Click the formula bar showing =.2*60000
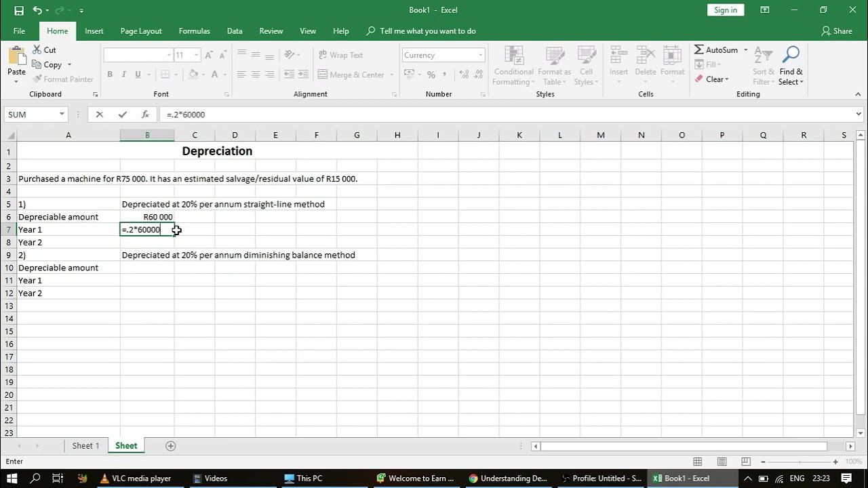The image size is (868, 488). [509, 115]
